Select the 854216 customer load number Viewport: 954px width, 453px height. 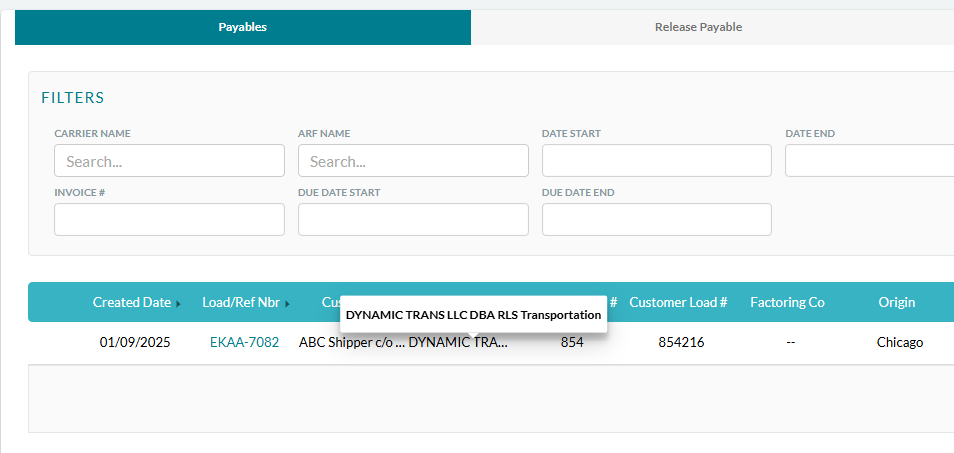click(681, 342)
